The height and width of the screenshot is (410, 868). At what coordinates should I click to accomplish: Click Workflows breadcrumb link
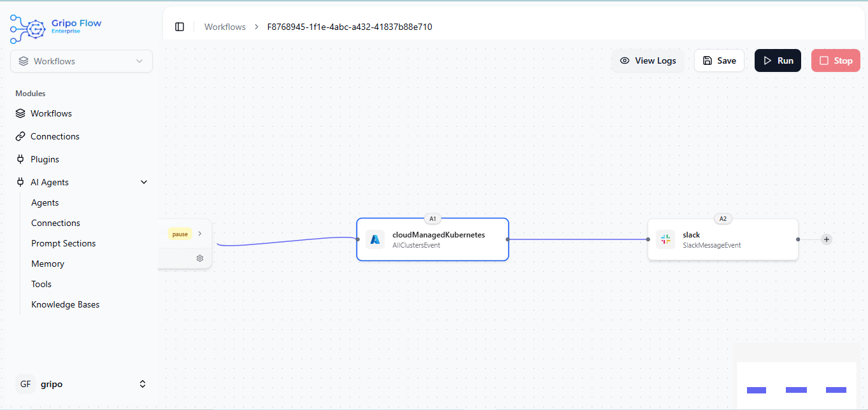click(x=225, y=27)
